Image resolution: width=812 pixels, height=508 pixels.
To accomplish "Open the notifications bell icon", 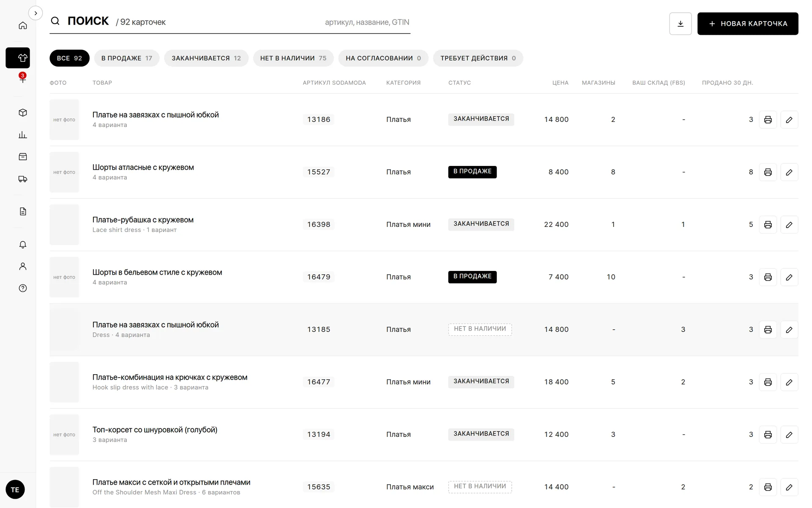I will pyautogui.click(x=23, y=244).
